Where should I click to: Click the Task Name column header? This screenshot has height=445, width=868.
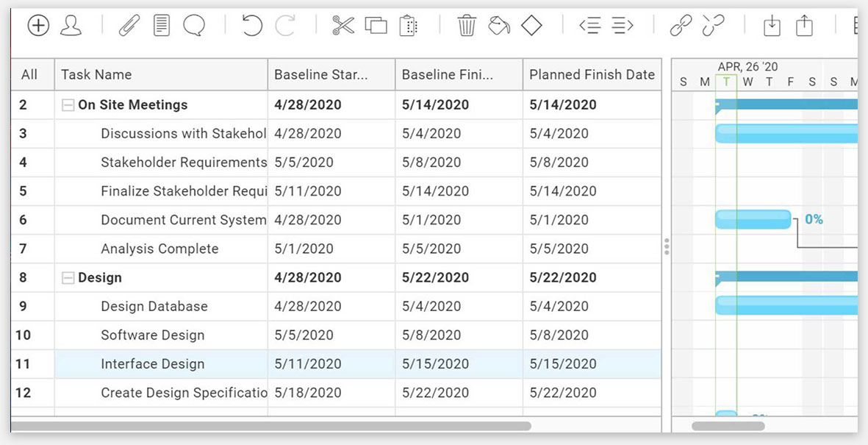tap(161, 75)
